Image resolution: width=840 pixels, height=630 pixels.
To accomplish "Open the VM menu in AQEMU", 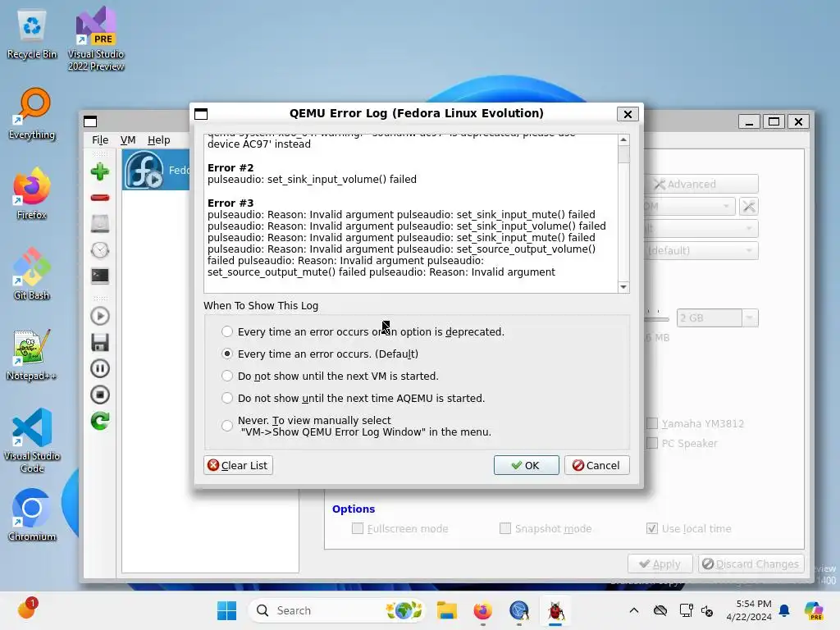I will coord(127,139).
